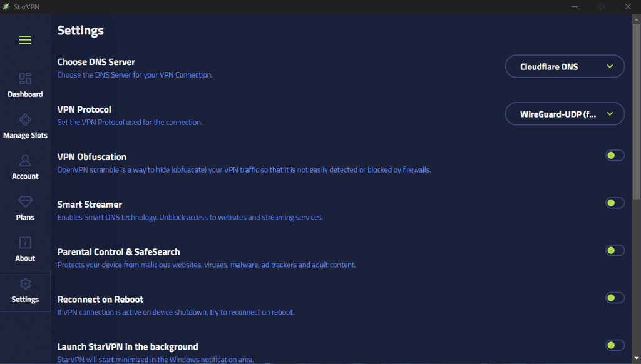
Task: Toggle Parental Control & SafeSearch switch
Action: pos(615,250)
